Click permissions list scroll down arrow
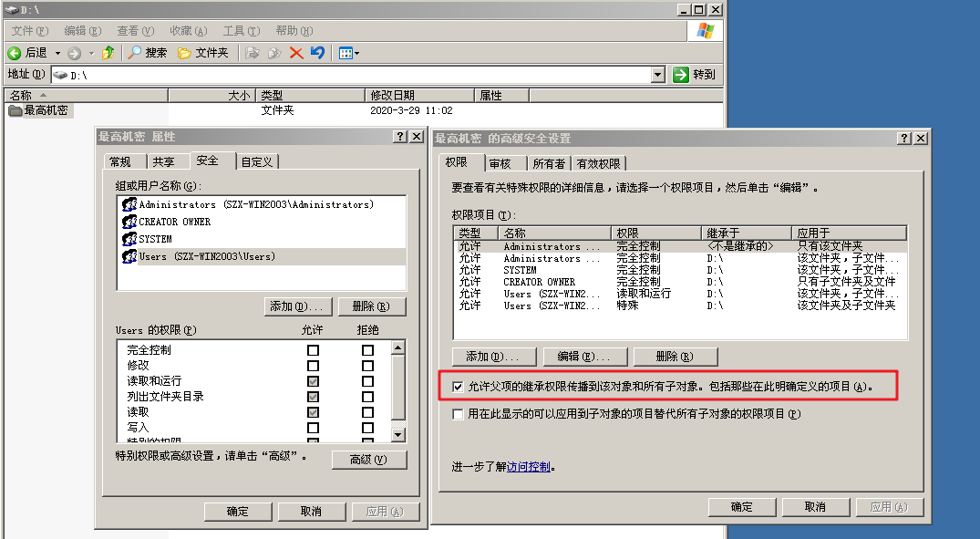 397,434
